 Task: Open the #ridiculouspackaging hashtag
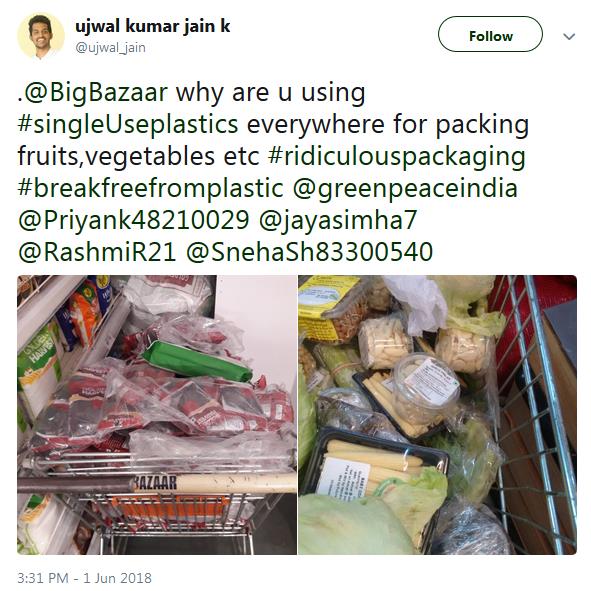click(397, 157)
